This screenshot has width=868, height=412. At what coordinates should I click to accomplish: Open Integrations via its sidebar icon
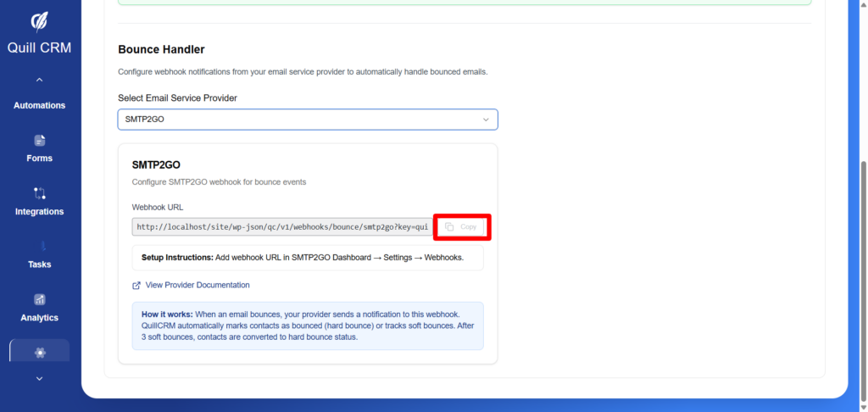click(40, 193)
